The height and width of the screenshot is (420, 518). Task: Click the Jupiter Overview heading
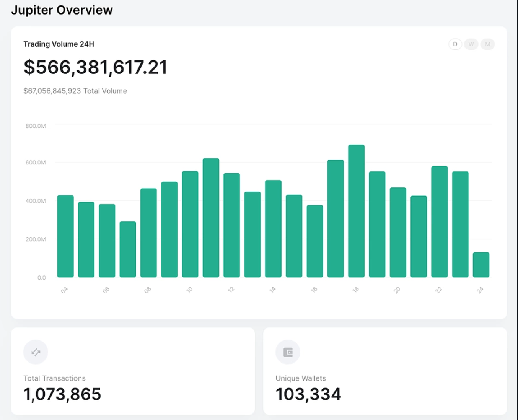pos(62,10)
